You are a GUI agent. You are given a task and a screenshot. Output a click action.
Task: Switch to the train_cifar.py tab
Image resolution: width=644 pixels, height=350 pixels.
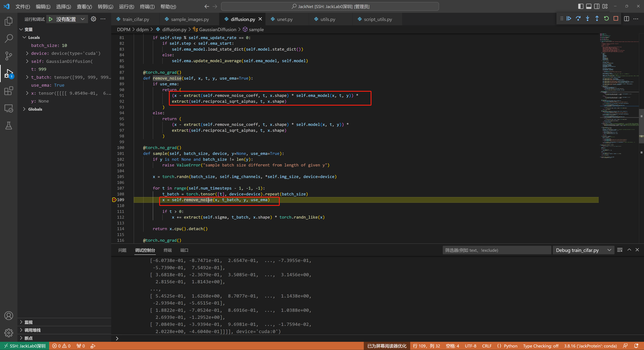[136, 19]
